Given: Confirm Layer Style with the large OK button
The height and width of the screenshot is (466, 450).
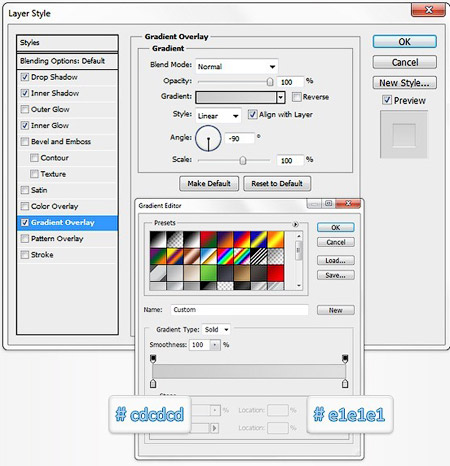Looking at the screenshot, I should (x=404, y=42).
